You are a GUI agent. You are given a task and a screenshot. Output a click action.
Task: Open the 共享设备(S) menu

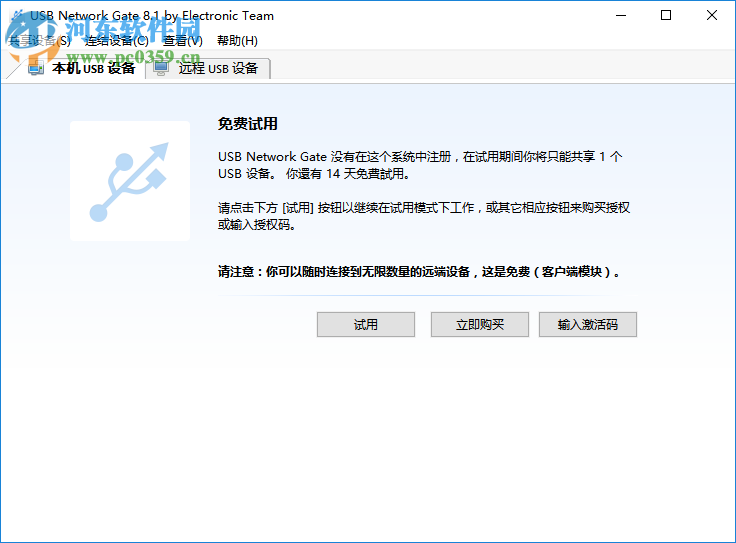[x=40, y=41]
